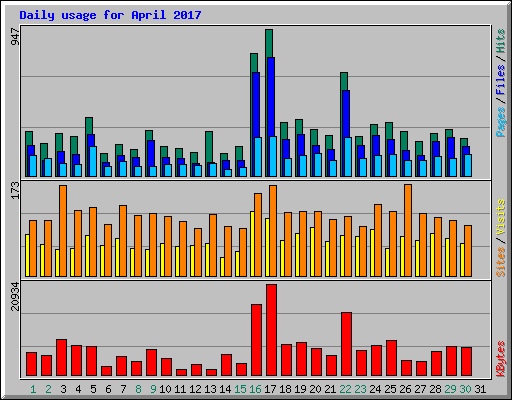Click the Sites legend label
This screenshot has height=400, width=512.
click(x=501, y=262)
